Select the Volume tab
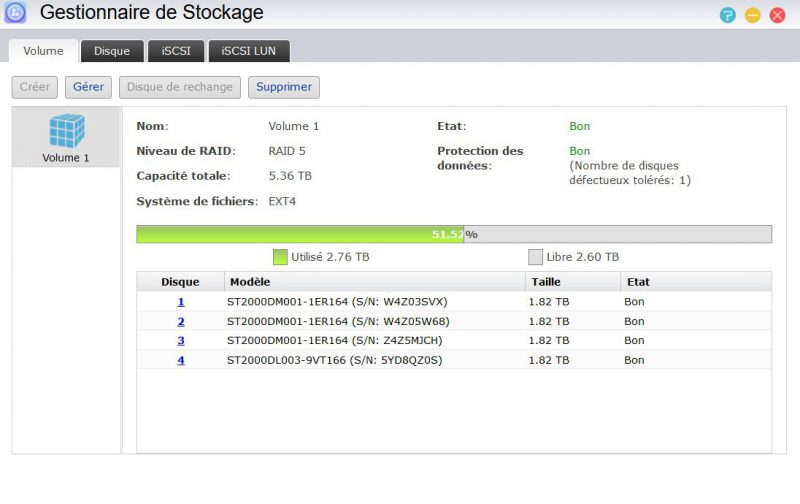This screenshot has height=504, width=800. pyautogui.click(x=43, y=51)
